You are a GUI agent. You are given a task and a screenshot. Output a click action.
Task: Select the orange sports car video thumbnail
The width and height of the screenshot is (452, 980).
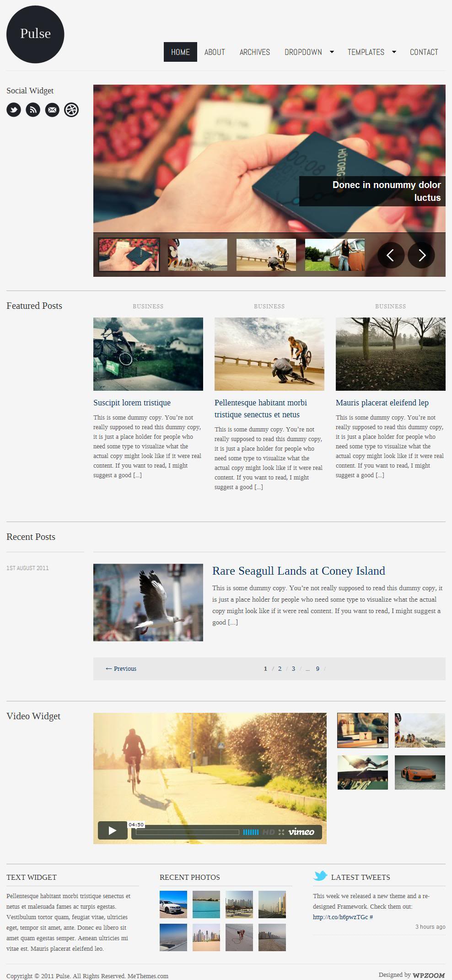click(x=420, y=772)
